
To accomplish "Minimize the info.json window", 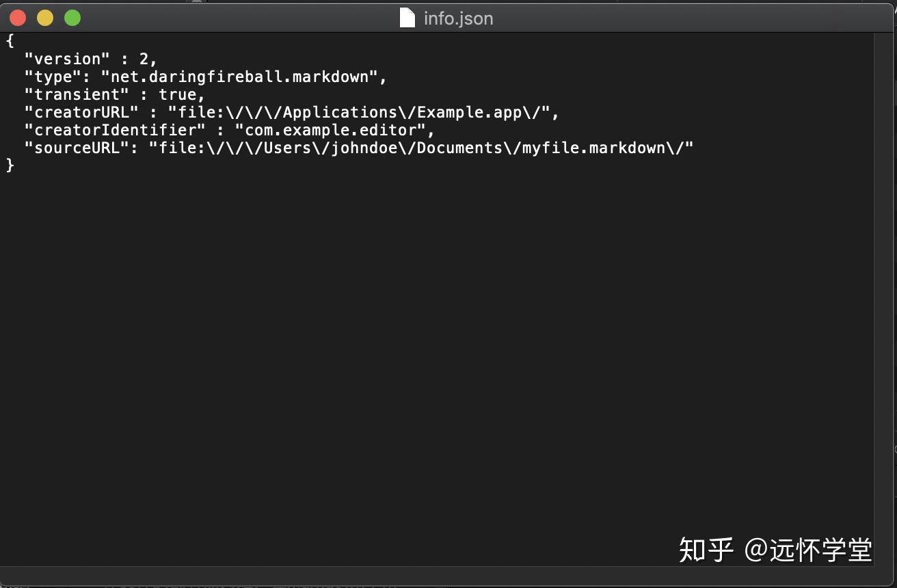I will click(x=44, y=17).
